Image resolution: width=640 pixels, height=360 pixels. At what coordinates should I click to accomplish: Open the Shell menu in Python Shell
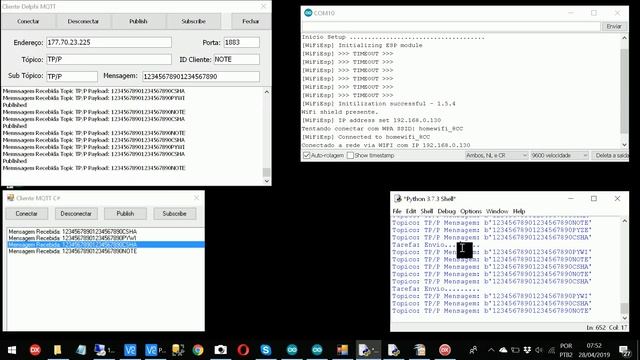(x=427, y=211)
